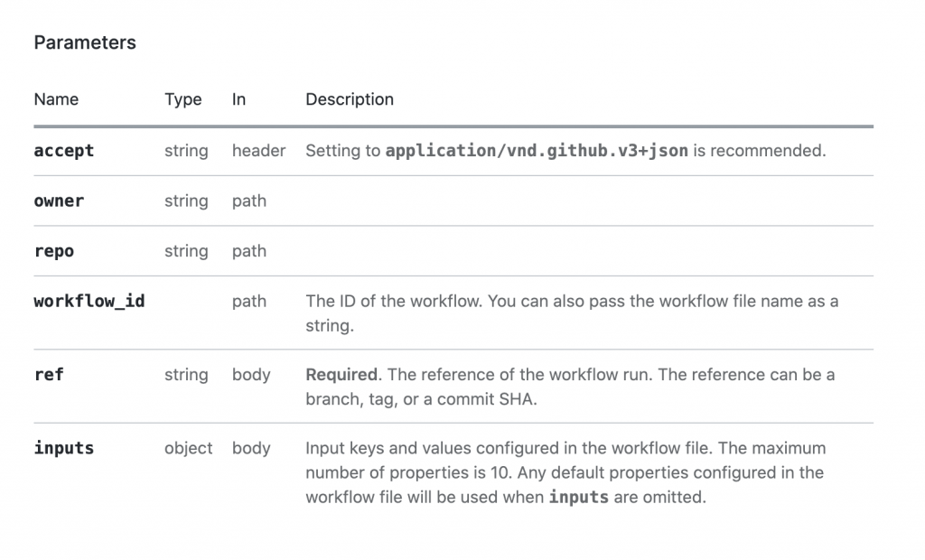Select the owner parameter name

click(59, 201)
